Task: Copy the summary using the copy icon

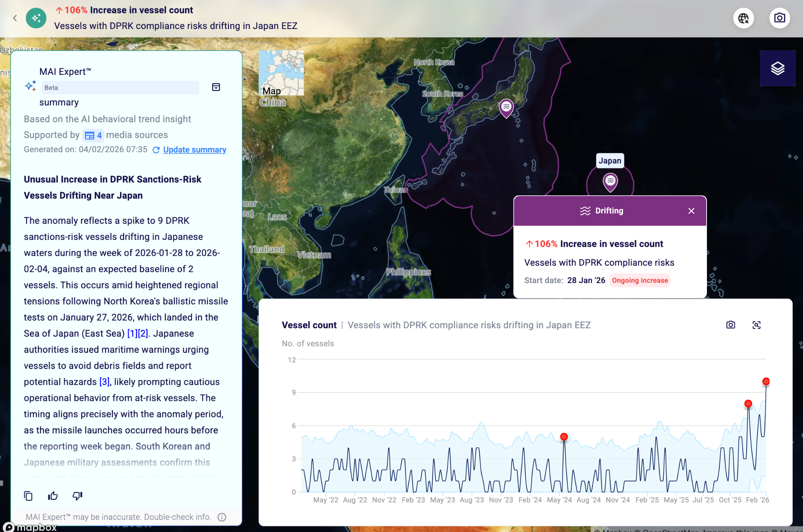Action: (x=28, y=496)
